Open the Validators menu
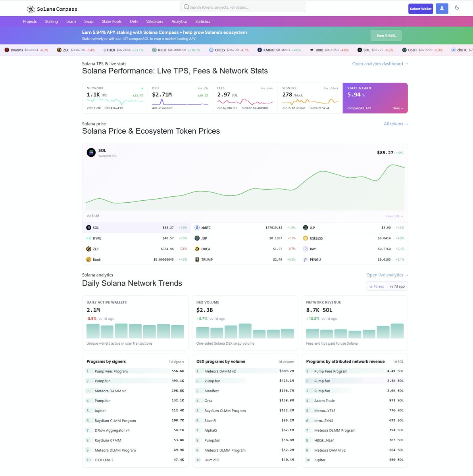The height and width of the screenshot is (476, 473). click(155, 21)
